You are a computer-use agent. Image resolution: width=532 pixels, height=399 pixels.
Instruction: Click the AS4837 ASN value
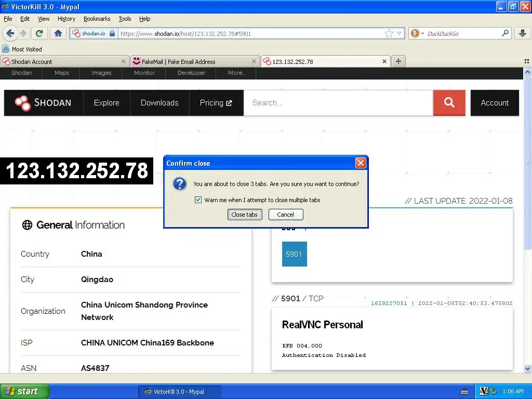click(x=95, y=368)
